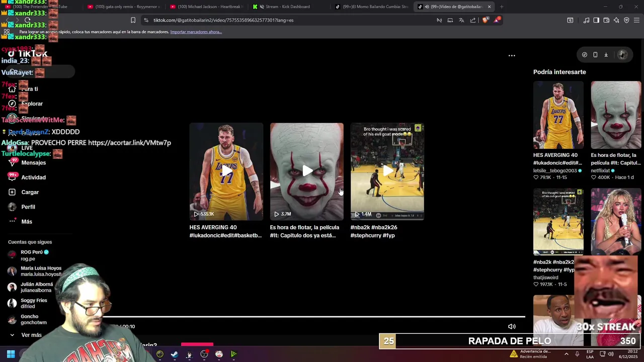Image resolution: width=644 pixels, height=362 pixels.
Task: Click the thatjisweird author name
Action: tap(546, 278)
